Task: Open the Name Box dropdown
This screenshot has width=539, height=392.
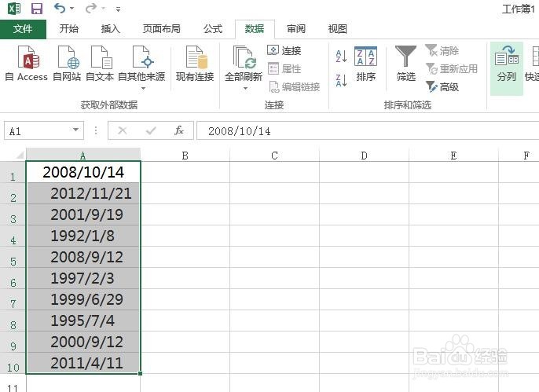Action: [75, 130]
